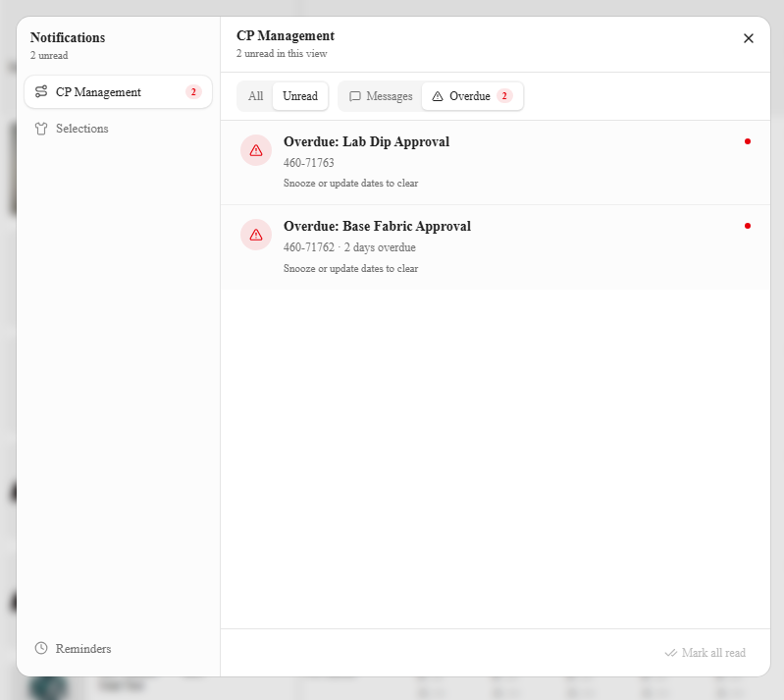Open Overdue: Base Fabric Approval notification

tap(495, 247)
